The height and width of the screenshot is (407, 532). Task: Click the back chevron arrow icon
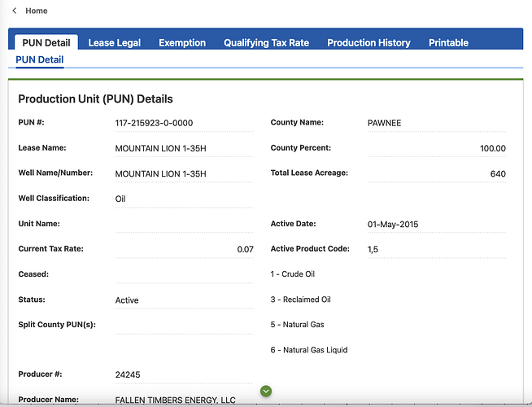(x=15, y=11)
